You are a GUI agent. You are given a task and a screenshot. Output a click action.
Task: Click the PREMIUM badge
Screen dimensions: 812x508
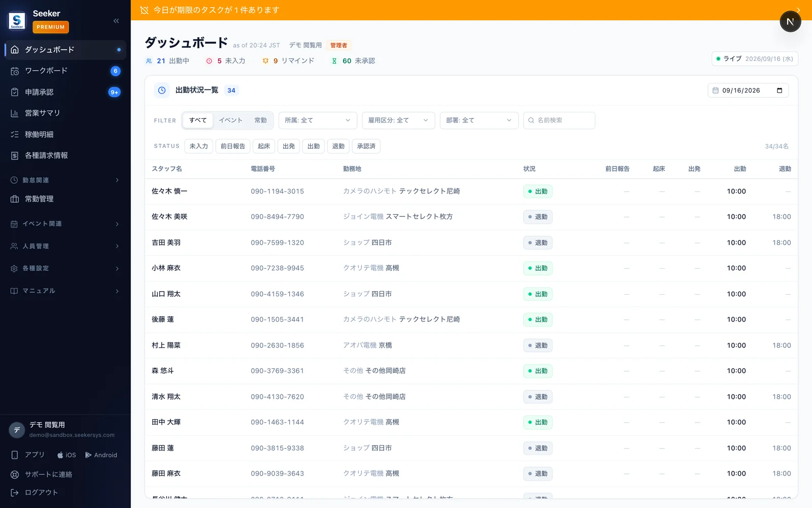51,27
